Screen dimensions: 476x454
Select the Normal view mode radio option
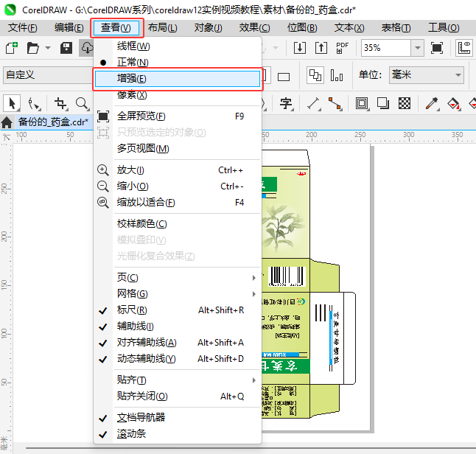coord(178,62)
